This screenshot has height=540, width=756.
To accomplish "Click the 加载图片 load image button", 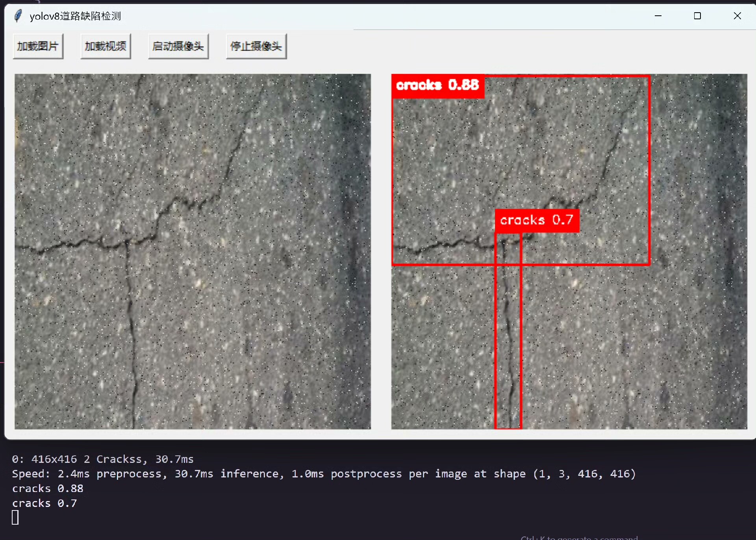I will click(x=38, y=46).
